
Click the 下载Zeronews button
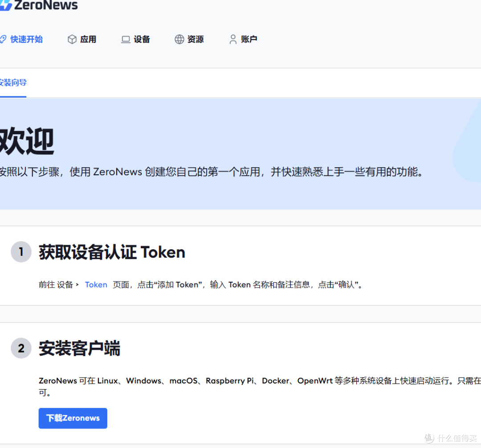(73, 418)
